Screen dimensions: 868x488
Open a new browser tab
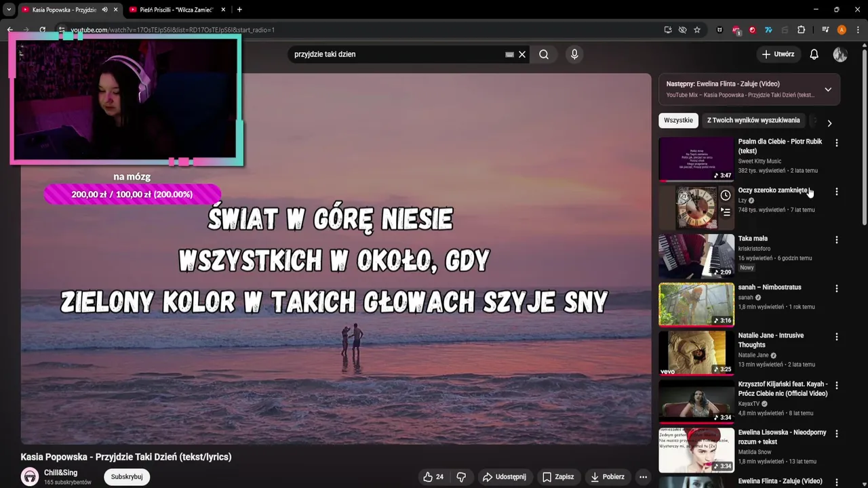(x=239, y=9)
